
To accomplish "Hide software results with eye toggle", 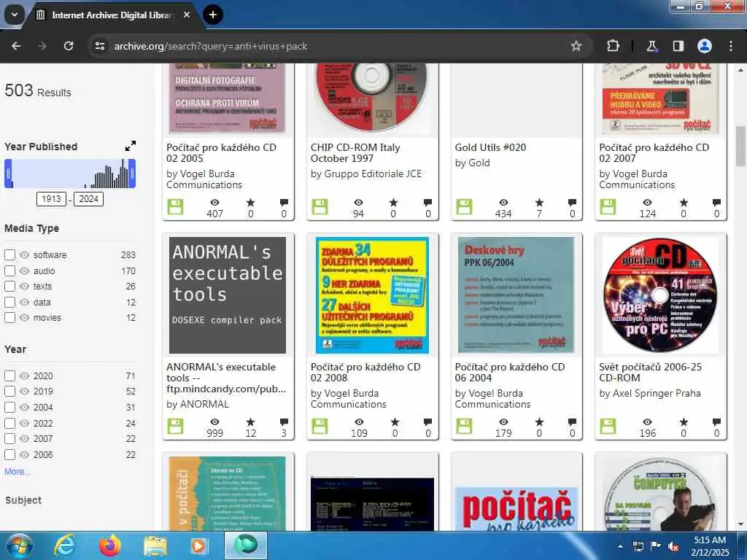I will [24, 254].
